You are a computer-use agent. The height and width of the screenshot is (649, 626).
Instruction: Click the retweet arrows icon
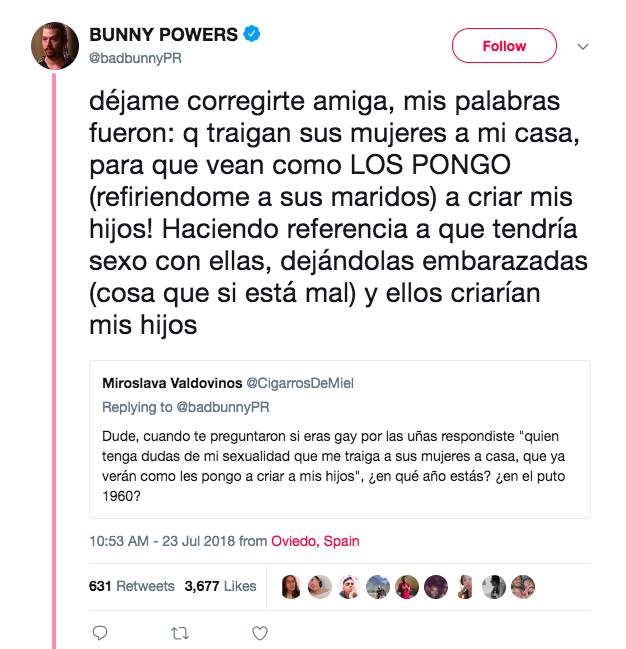(179, 632)
